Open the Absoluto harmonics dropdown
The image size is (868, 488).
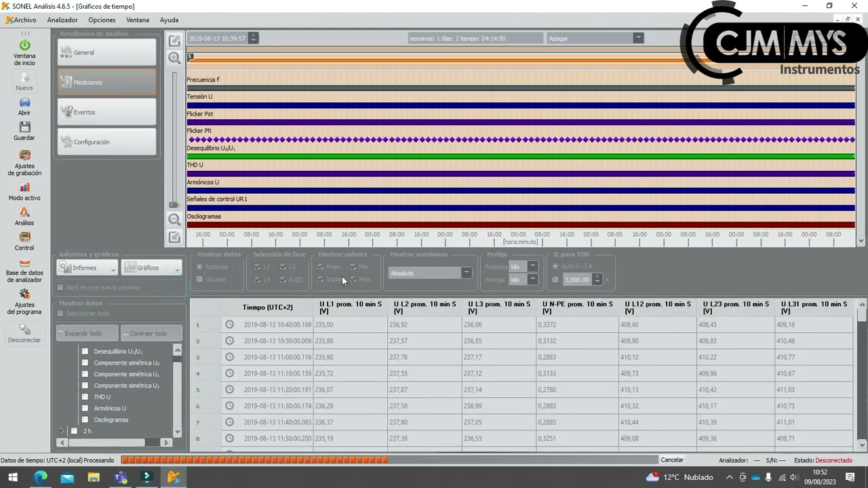pos(430,273)
